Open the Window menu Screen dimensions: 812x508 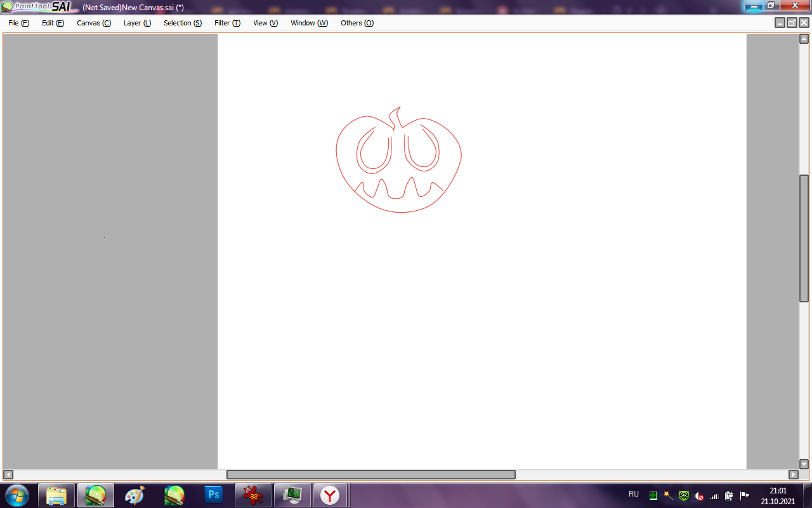[x=309, y=23]
